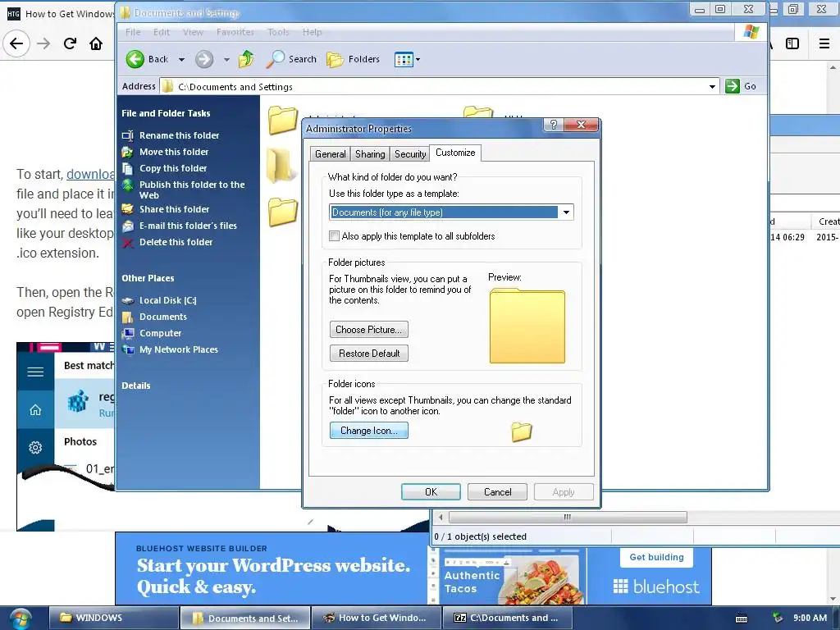The width and height of the screenshot is (840, 630).
Task: Open Documents in Other Places
Action: [x=163, y=317]
